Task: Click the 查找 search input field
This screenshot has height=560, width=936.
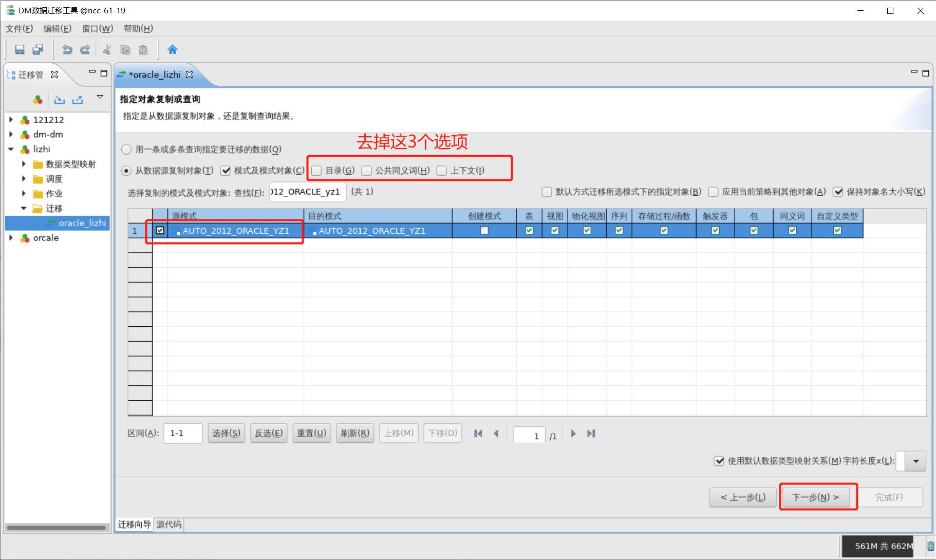Action: (307, 192)
